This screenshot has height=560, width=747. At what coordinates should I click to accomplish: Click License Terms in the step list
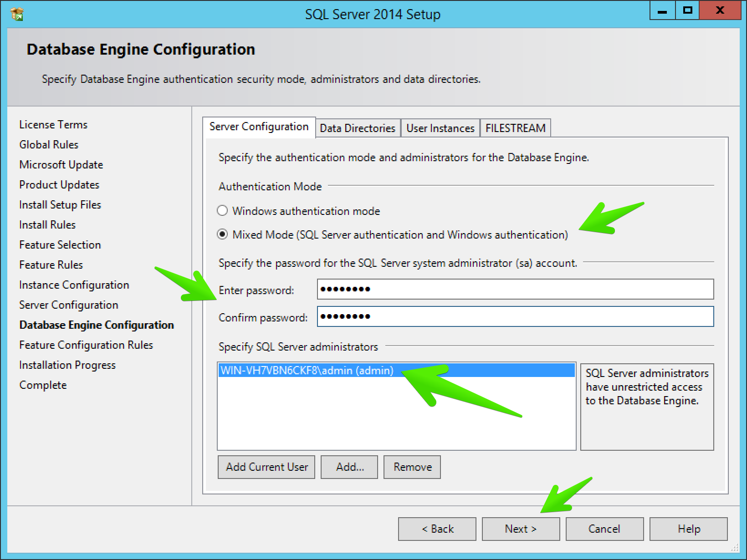[x=53, y=125]
